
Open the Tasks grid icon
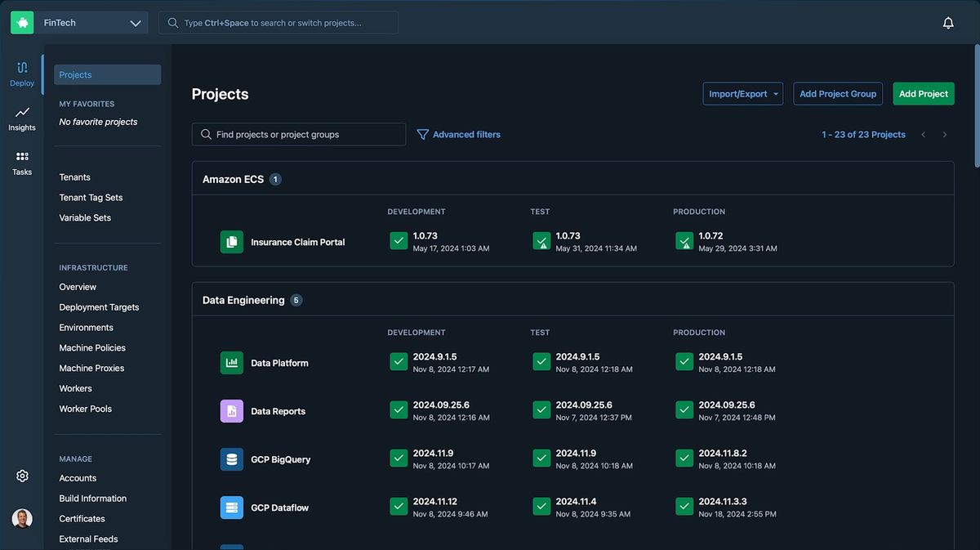tap(22, 157)
